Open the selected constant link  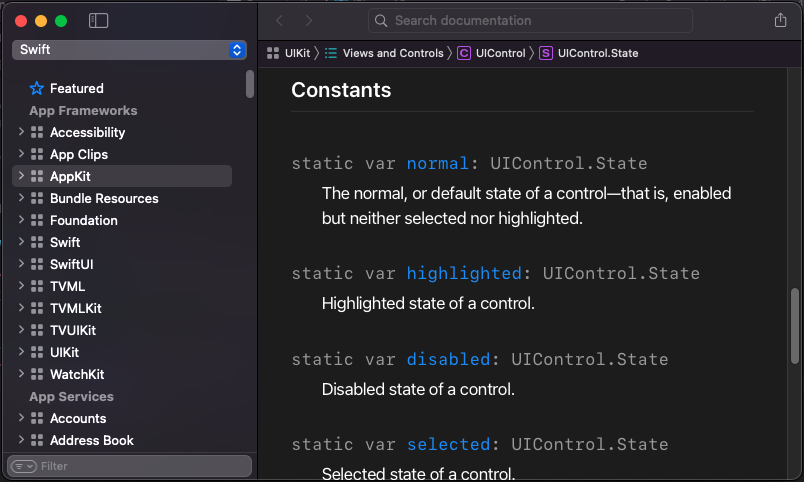[448, 445]
